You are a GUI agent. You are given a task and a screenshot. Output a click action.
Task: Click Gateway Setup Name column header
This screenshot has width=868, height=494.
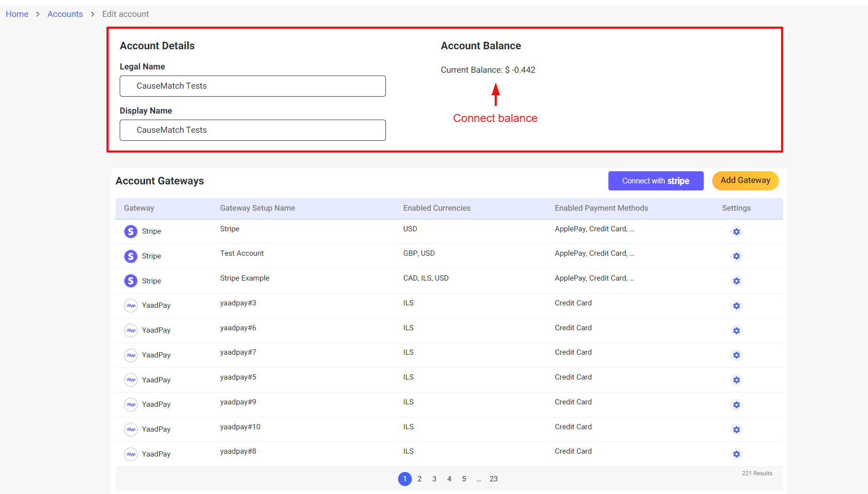258,208
